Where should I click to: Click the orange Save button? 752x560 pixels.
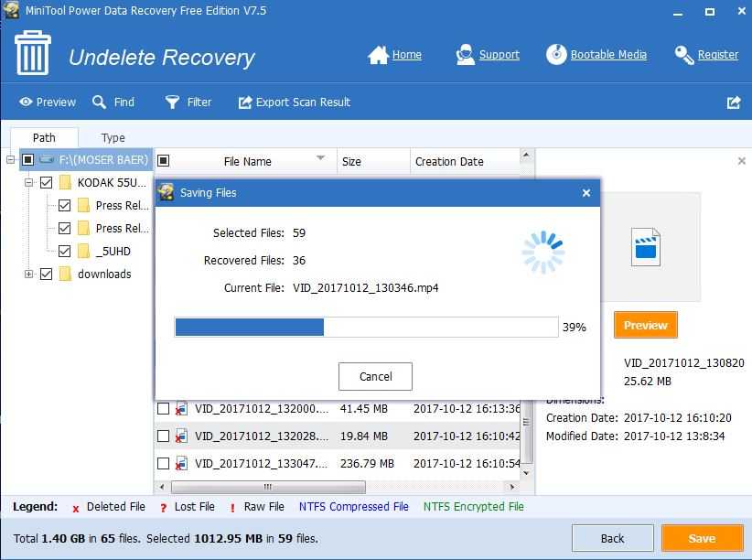tap(702, 538)
